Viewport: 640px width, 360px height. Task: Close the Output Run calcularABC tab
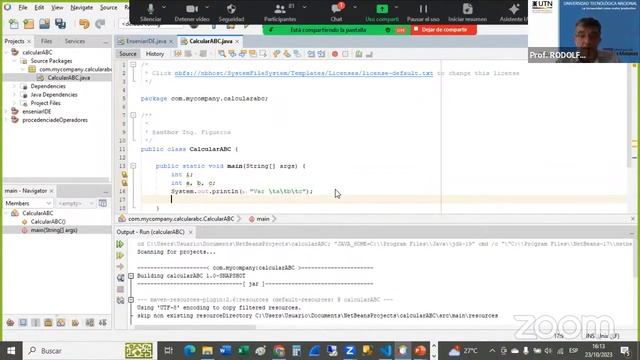pos(190,232)
